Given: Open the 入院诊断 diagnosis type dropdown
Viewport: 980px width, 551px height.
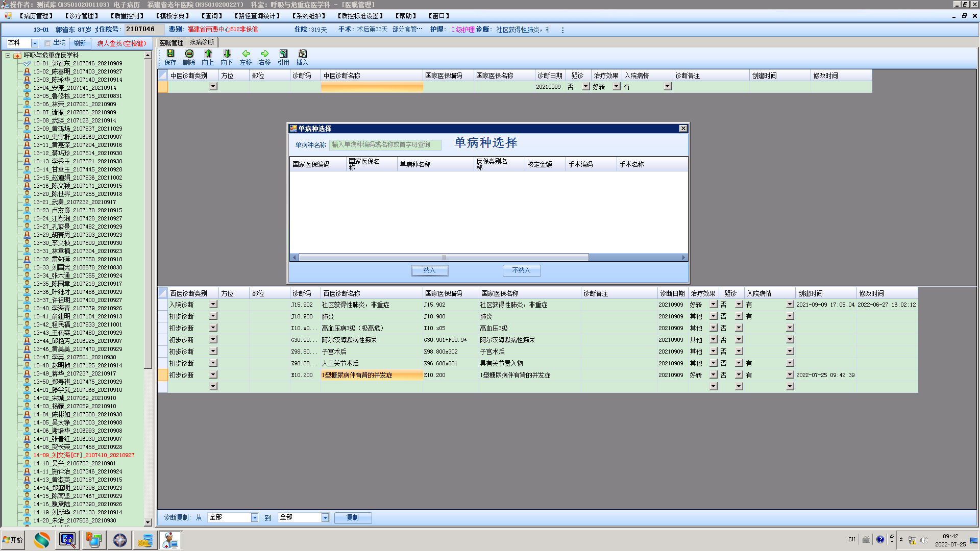Looking at the screenshot, I should [213, 305].
